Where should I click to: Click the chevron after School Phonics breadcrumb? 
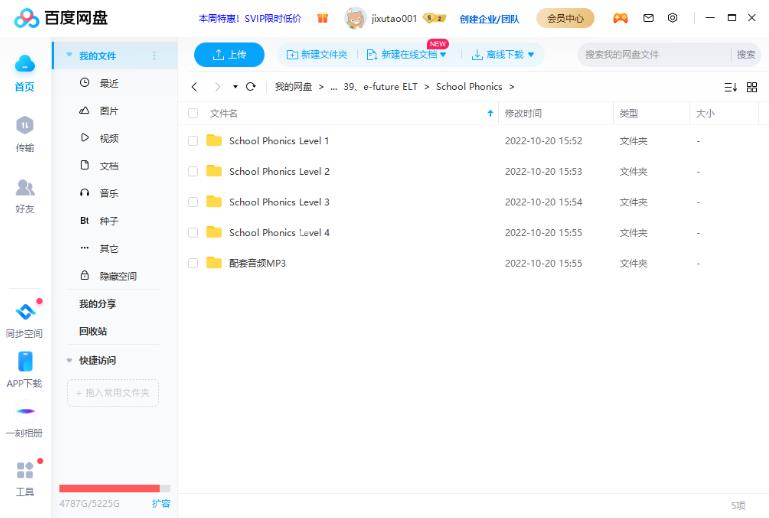tap(512, 87)
